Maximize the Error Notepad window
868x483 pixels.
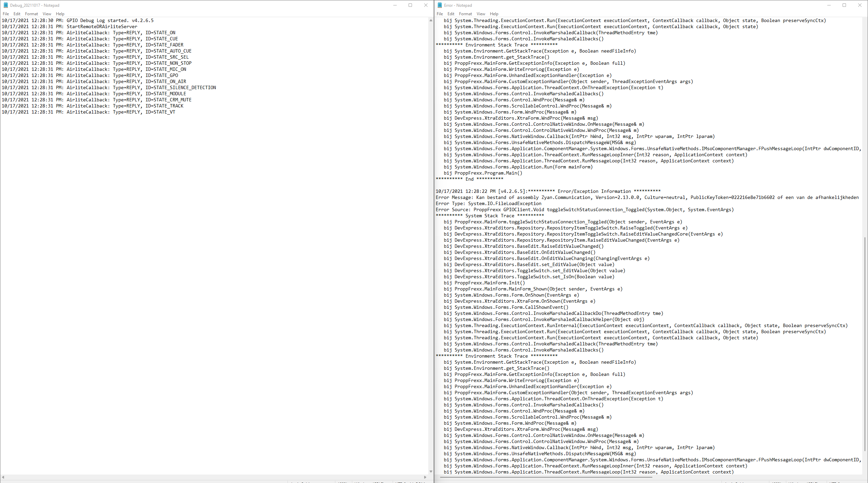coord(844,5)
